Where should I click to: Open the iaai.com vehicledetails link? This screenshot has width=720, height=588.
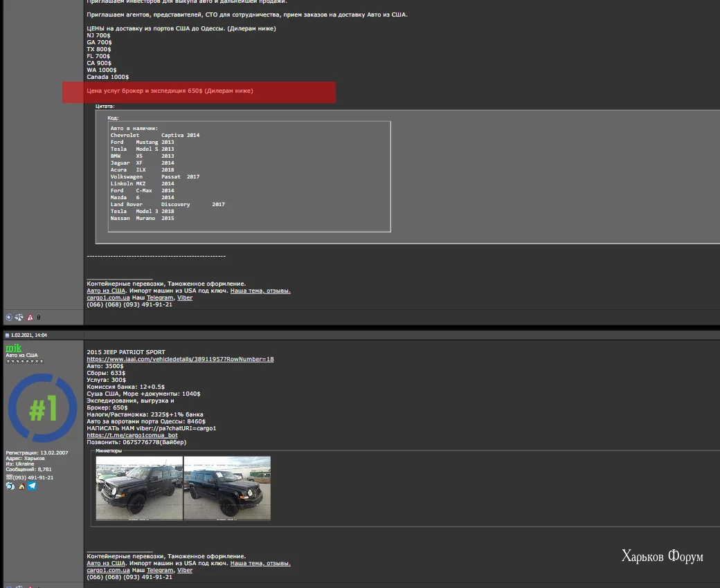(180, 359)
